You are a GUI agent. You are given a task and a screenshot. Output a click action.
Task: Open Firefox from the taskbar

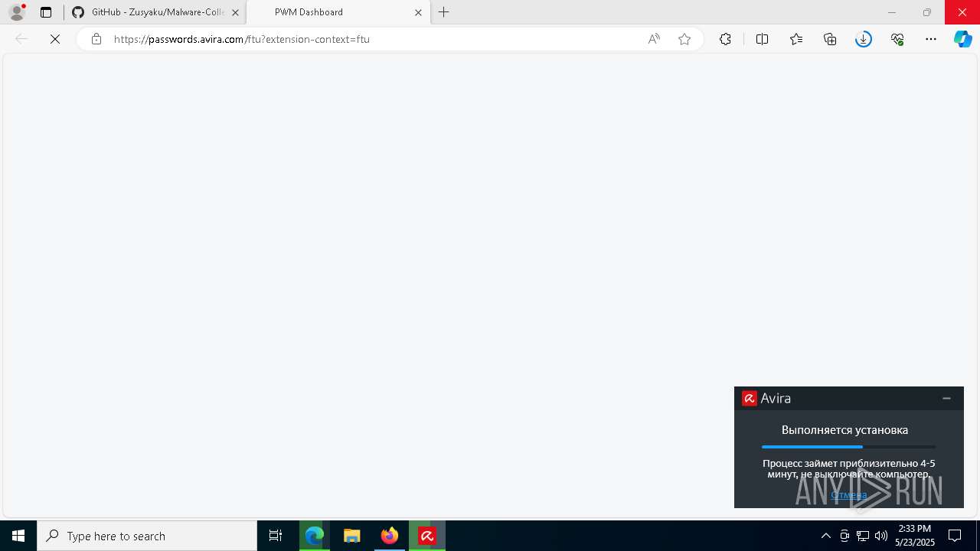[x=390, y=536]
